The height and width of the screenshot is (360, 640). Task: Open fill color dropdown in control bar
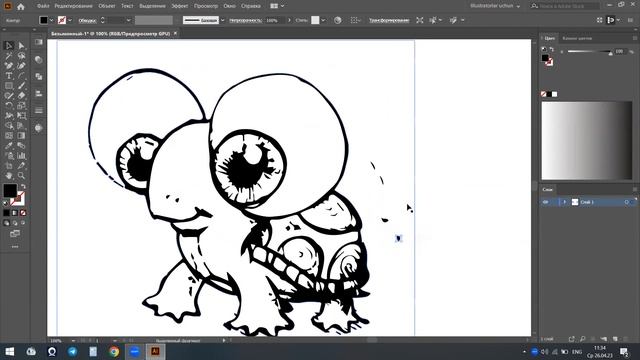[x=51, y=20]
